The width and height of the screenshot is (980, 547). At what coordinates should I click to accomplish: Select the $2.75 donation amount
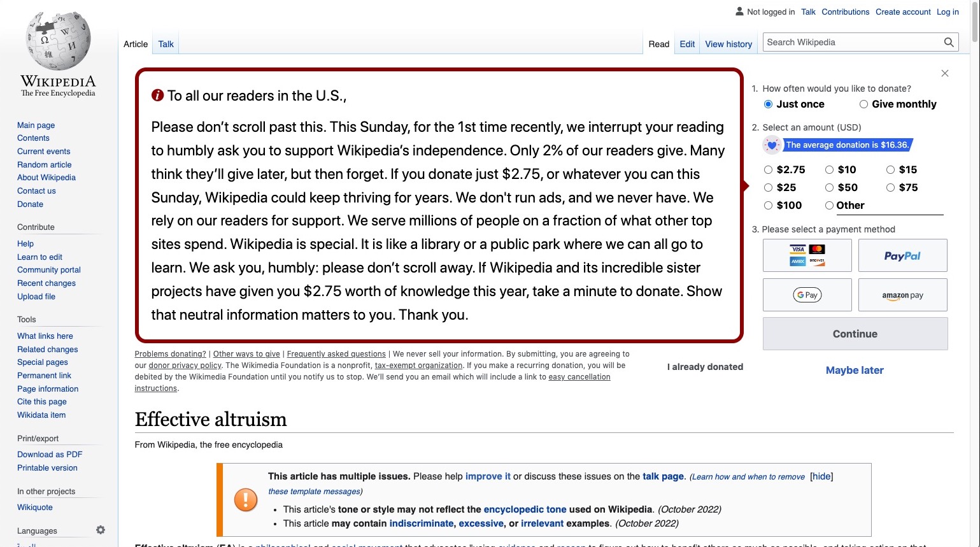coord(768,170)
